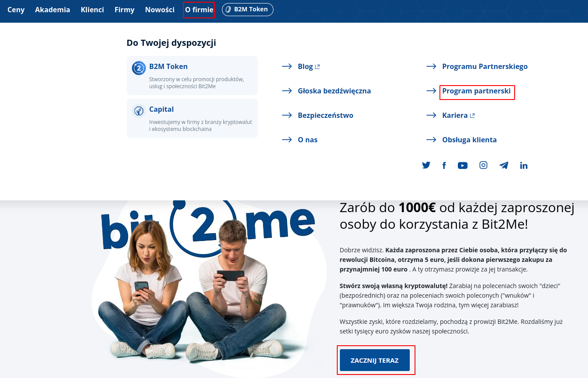Click the arrow beside Obsługa klienta
The height and width of the screenshot is (378, 588).
pos(431,140)
